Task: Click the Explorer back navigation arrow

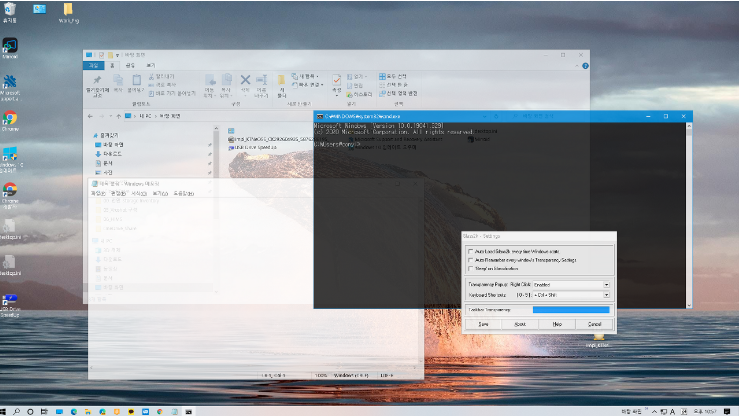Action: click(92, 117)
